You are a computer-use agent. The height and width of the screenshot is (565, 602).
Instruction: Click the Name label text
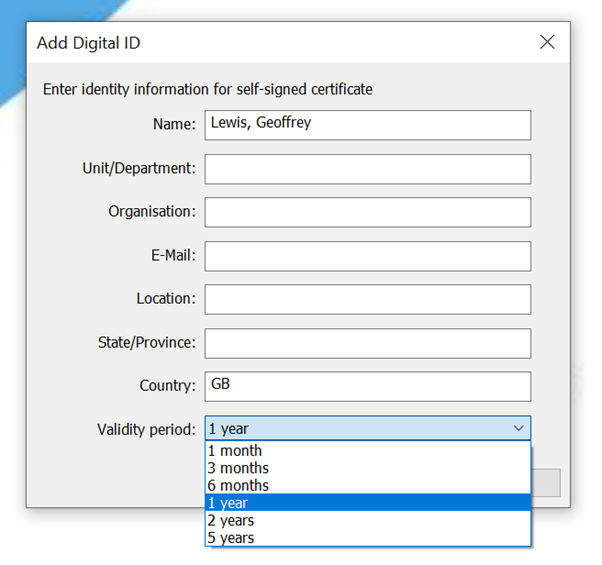pyautogui.click(x=174, y=124)
